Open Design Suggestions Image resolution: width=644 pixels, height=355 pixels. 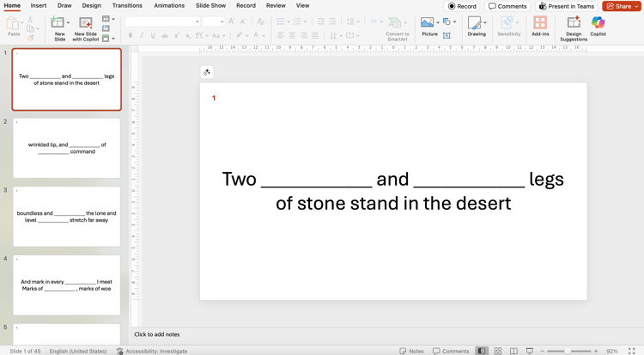coord(574,23)
